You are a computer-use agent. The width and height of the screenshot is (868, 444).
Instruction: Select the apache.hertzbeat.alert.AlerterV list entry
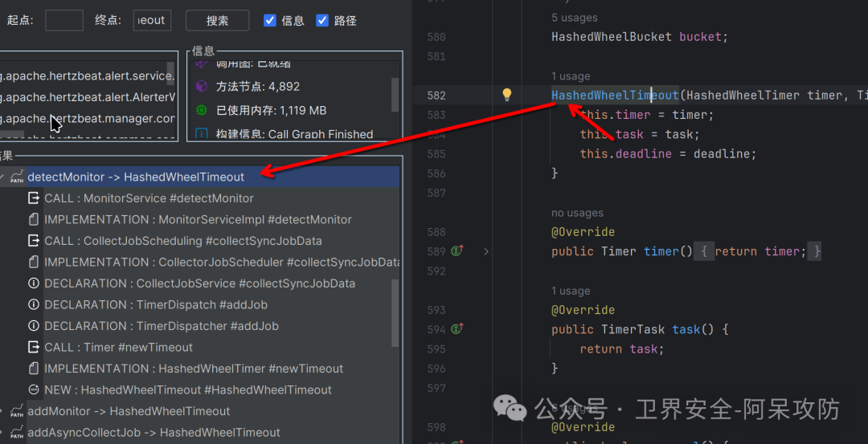[x=88, y=97]
